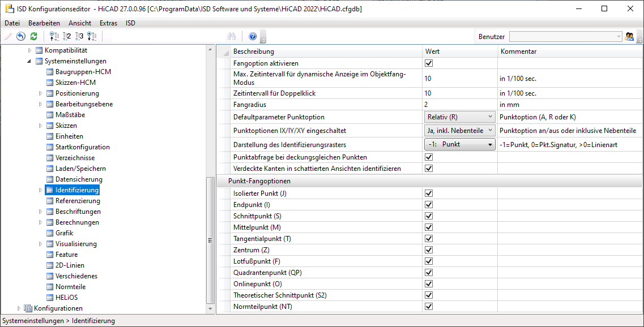Click the table icon beside Grafik

(x=50, y=233)
